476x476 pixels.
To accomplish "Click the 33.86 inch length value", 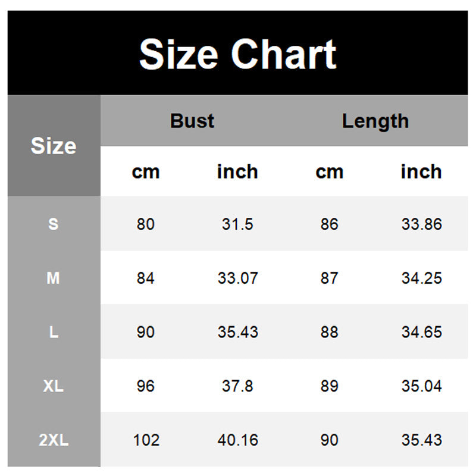I will [x=421, y=224].
